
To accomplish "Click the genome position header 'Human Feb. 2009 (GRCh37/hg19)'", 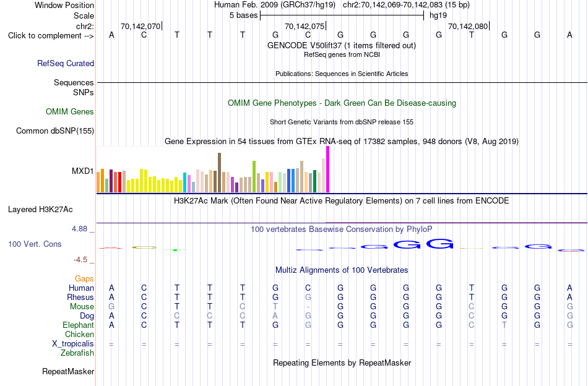I will coord(274,5).
